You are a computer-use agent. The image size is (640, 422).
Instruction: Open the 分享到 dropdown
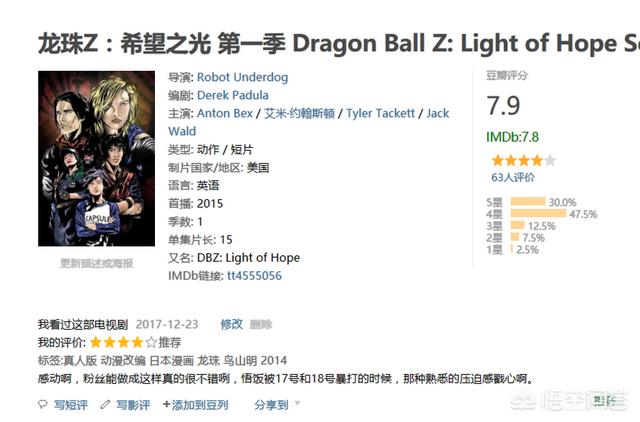click(270, 405)
